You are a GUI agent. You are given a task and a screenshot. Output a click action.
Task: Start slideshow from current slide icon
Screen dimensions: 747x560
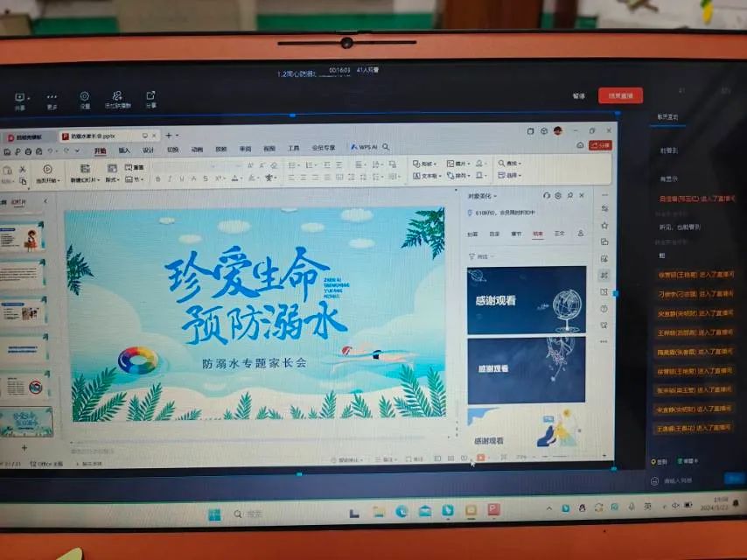(x=47, y=169)
